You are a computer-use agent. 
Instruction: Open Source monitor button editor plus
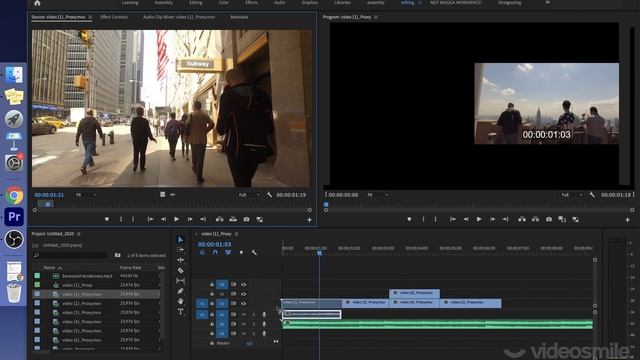pyautogui.click(x=309, y=220)
